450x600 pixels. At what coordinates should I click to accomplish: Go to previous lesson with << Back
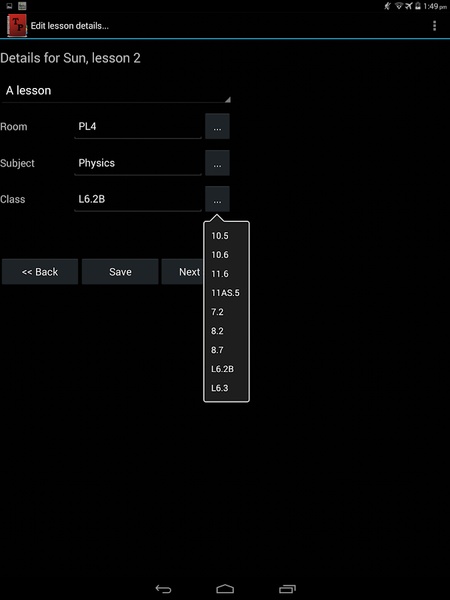point(40,272)
